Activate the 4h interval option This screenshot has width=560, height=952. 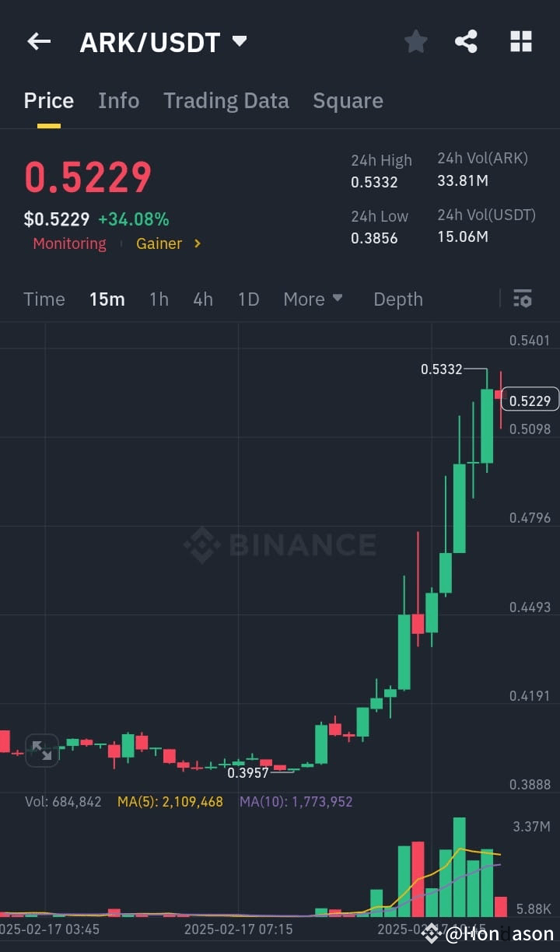(202, 299)
